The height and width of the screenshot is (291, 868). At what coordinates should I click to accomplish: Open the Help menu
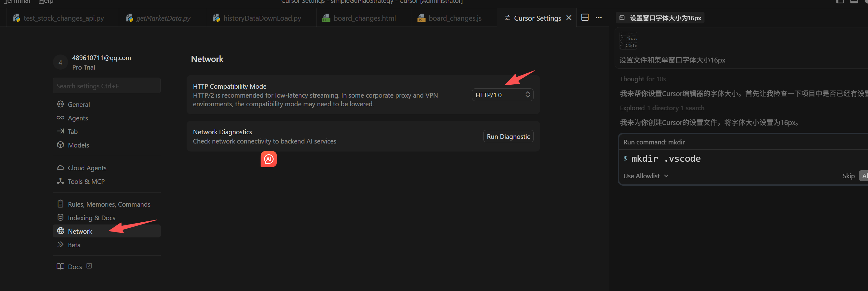click(46, 2)
